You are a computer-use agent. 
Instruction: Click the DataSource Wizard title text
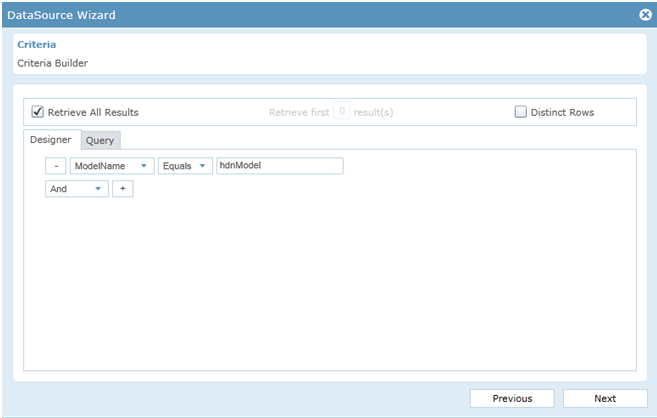(x=61, y=15)
